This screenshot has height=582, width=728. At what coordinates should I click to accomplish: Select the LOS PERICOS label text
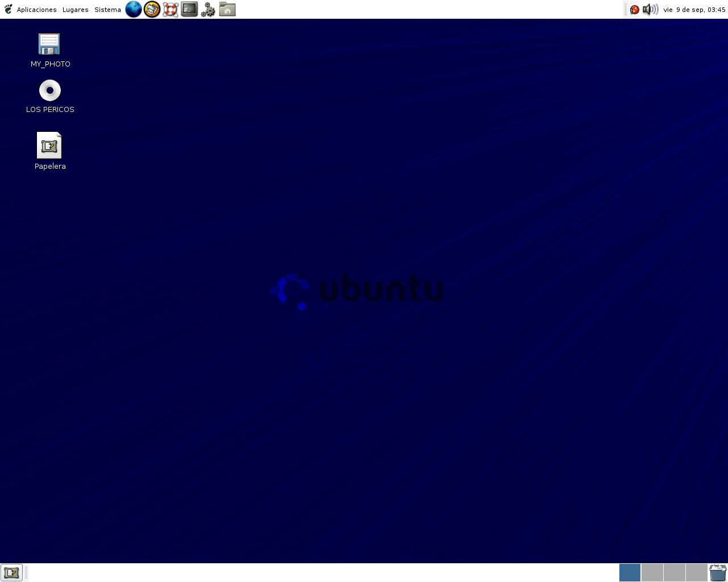[x=50, y=110]
